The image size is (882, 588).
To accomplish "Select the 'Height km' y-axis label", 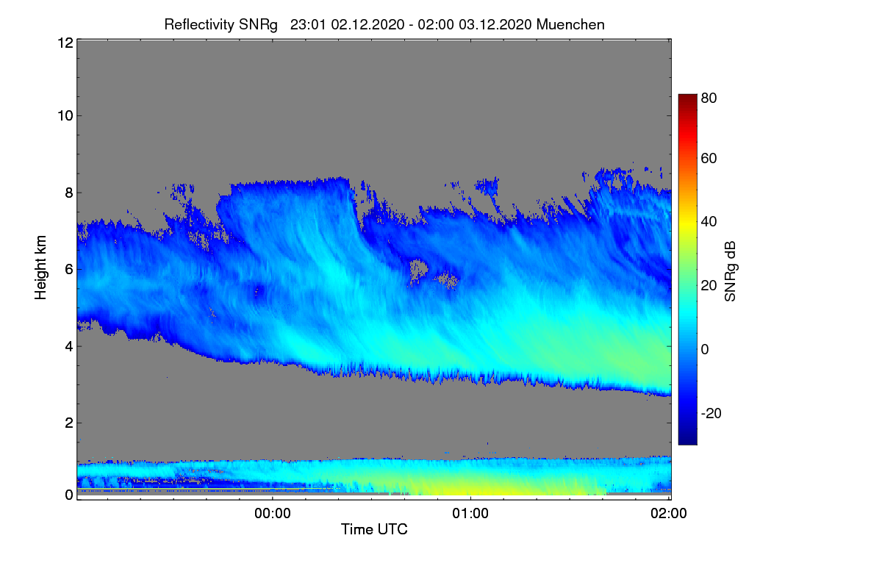I will click(x=42, y=268).
